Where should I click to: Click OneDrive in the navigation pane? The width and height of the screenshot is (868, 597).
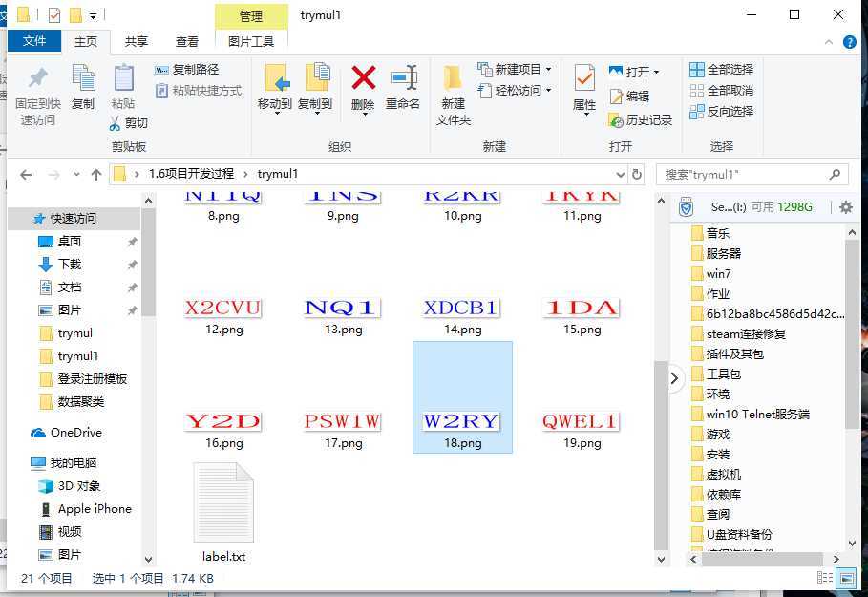tap(76, 433)
